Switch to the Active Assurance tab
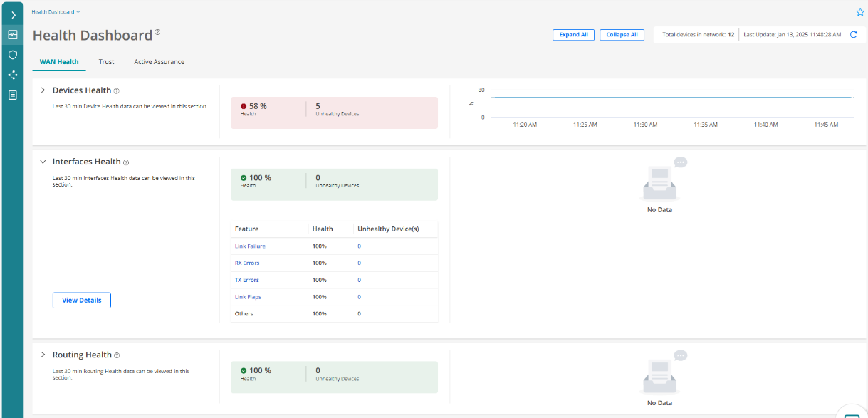Viewport: 868px width, 418px height. click(x=159, y=62)
